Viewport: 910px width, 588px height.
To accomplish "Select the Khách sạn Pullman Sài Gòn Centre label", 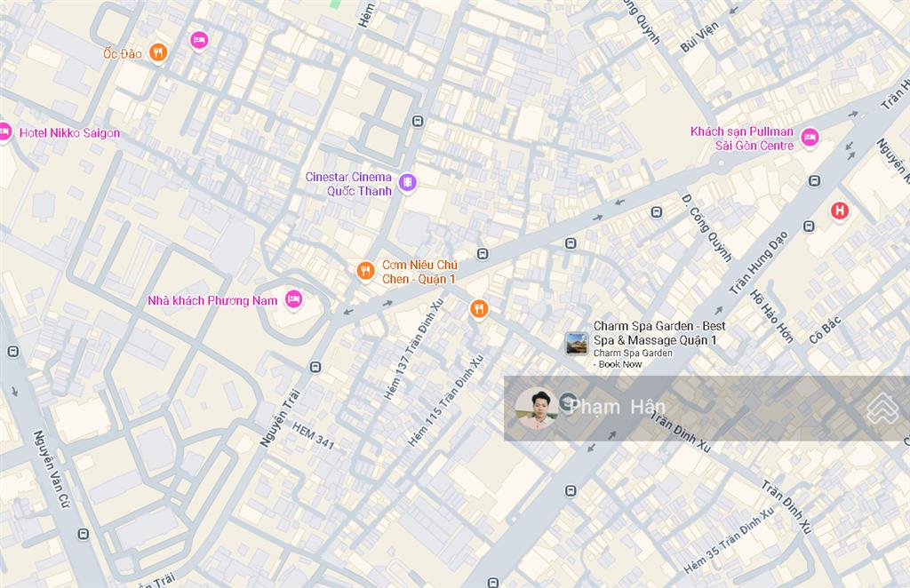I will click(742, 139).
